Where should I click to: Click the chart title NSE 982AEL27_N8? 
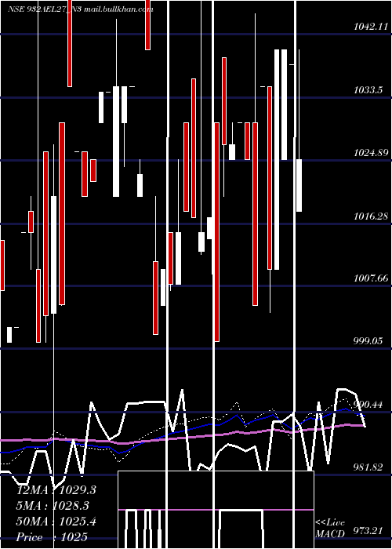coord(45,9)
